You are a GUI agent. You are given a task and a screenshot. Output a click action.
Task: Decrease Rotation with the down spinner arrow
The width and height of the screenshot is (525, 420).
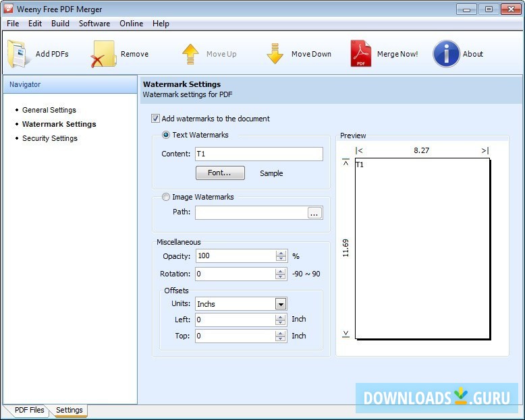point(281,277)
